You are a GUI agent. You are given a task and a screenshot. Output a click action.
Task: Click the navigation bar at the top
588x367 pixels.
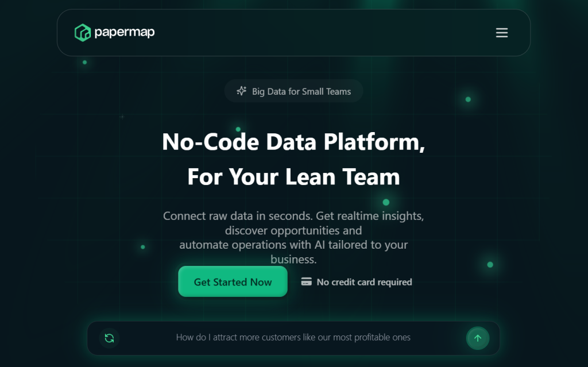click(293, 33)
